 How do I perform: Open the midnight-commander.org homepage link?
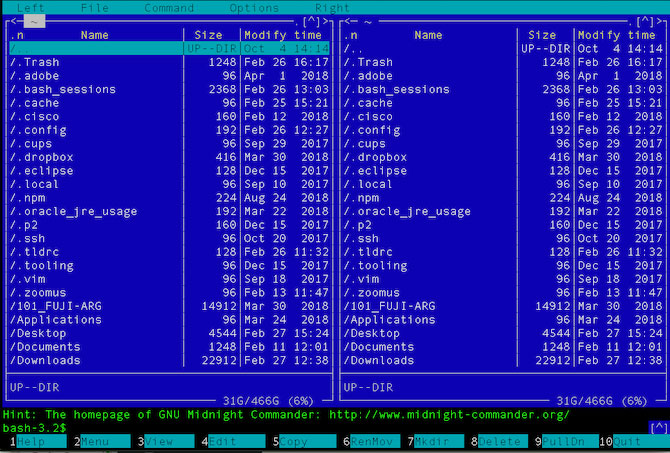pyautogui.click(x=449, y=415)
